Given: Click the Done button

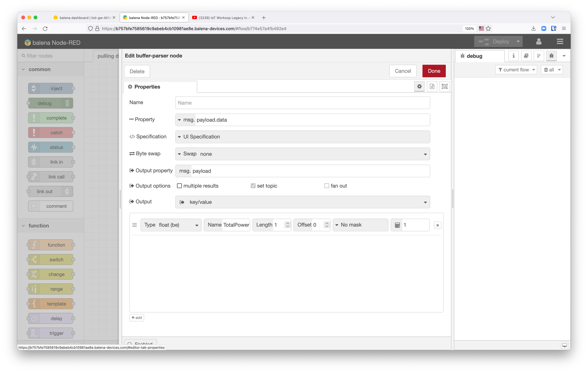Looking at the screenshot, I should tap(434, 71).
